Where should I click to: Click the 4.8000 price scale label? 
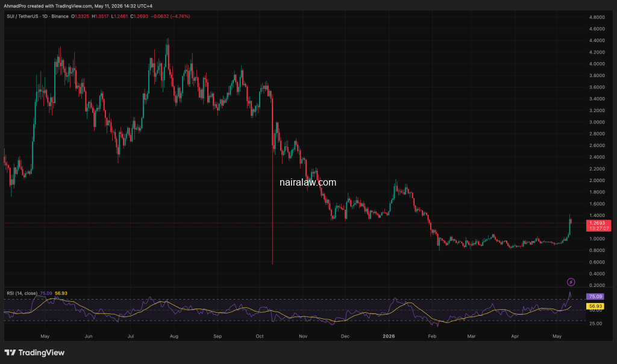597,17
